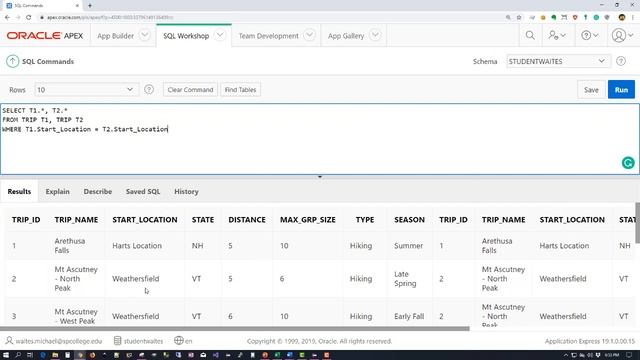
Task: Switch to the Saved SQL tab
Action: [x=143, y=191]
